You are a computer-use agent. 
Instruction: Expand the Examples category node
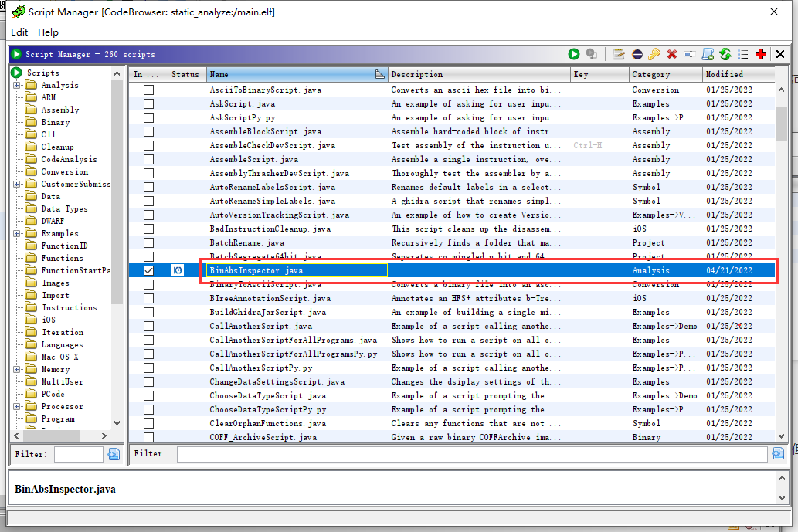coord(17,233)
